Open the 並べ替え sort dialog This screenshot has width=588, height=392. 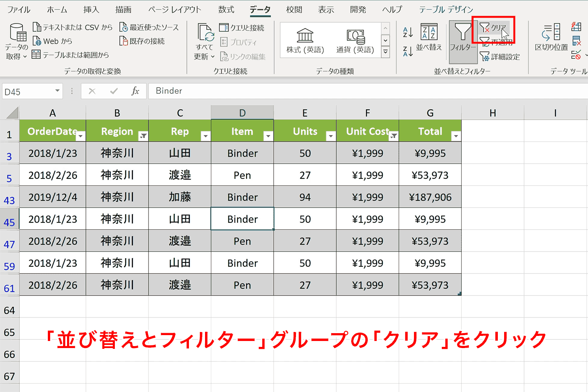(x=429, y=38)
